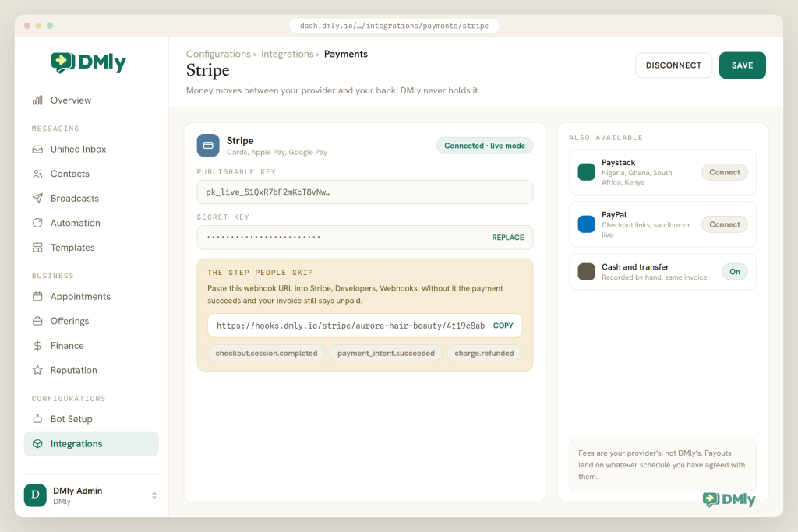The height and width of the screenshot is (532, 798).
Task: Click the webhook URL field
Action: coord(365,326)
